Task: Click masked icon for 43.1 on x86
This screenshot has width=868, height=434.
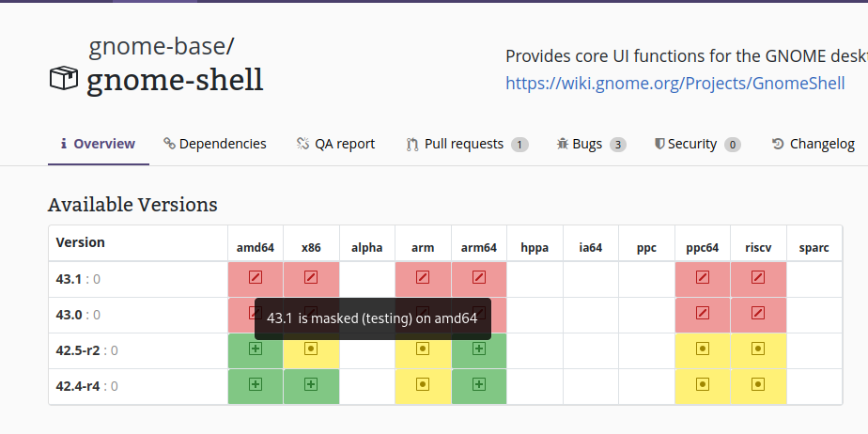Action: (311, 278)
